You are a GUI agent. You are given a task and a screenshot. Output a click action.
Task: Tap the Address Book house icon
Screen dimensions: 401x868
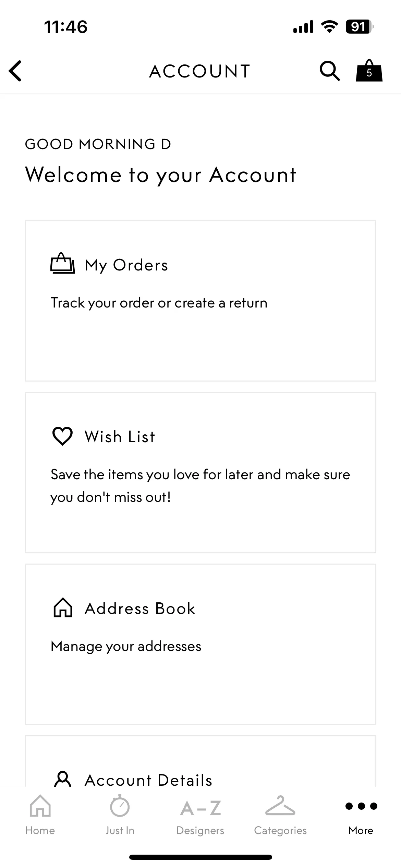pos(63,607)
